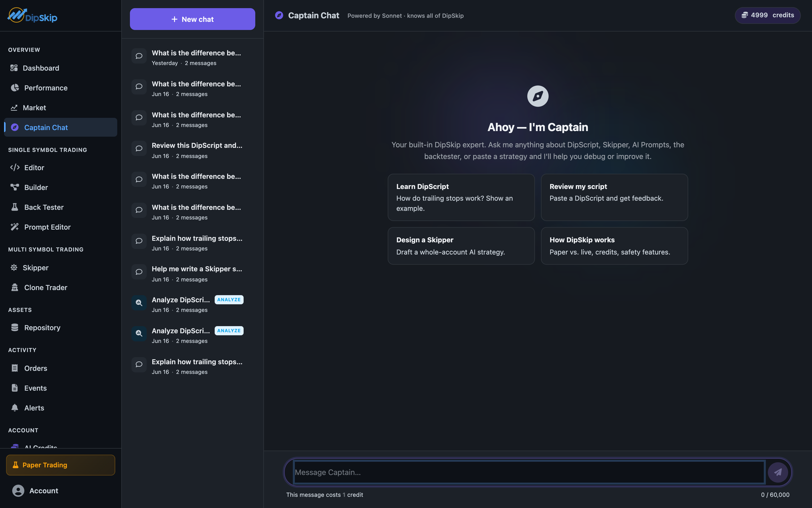This screenshot has height=508, width=812.
Task: Click the Alerts bell icon
Action: (15, 408)
